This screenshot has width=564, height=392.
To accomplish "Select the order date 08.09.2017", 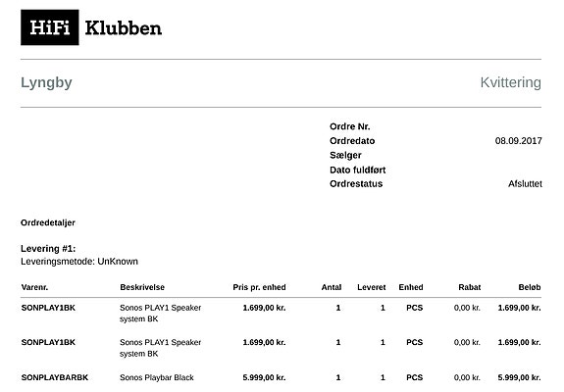I will pos(518,141).
